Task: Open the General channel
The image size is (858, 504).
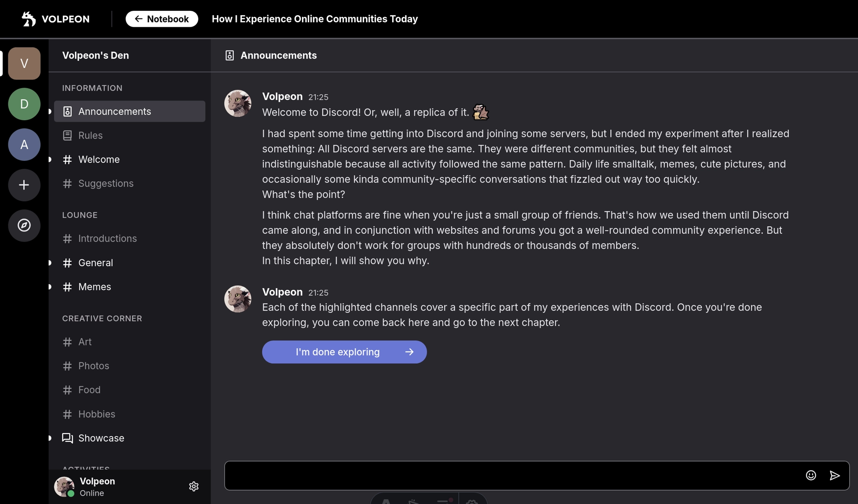Action: point(96,263)
